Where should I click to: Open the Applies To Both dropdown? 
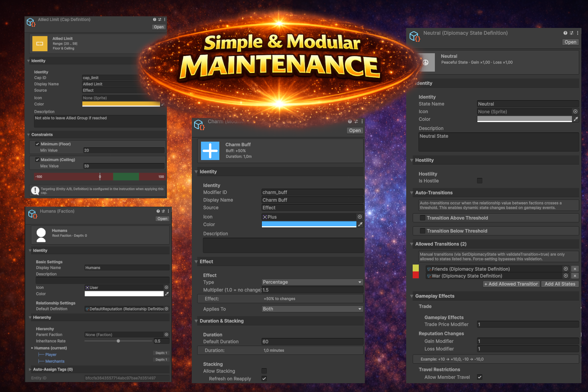point(312,309)
